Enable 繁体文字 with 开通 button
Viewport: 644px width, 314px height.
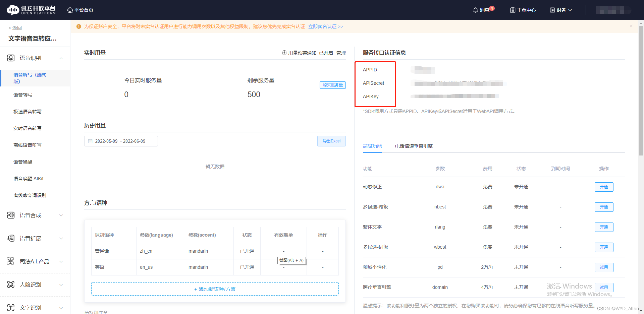(x=604, y=227)
